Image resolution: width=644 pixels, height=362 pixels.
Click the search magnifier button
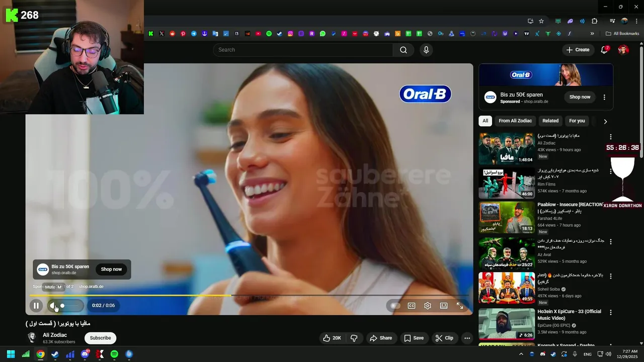(404, 50)
